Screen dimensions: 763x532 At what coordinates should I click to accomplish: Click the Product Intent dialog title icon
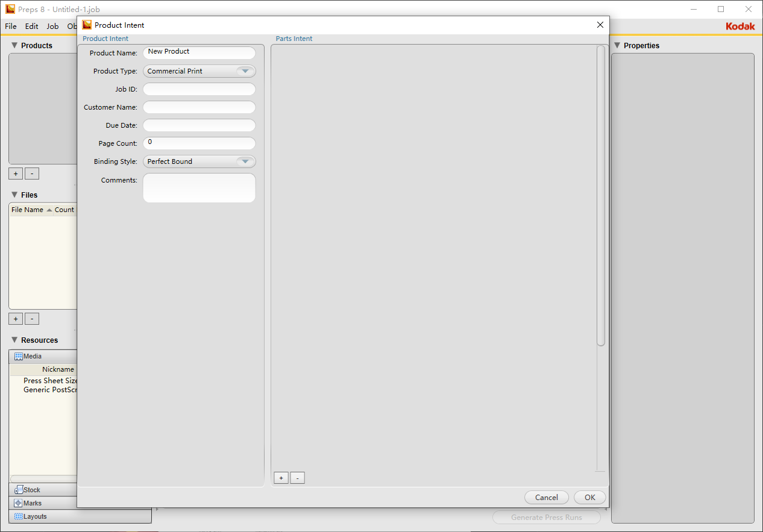click(x=87, y=25)
